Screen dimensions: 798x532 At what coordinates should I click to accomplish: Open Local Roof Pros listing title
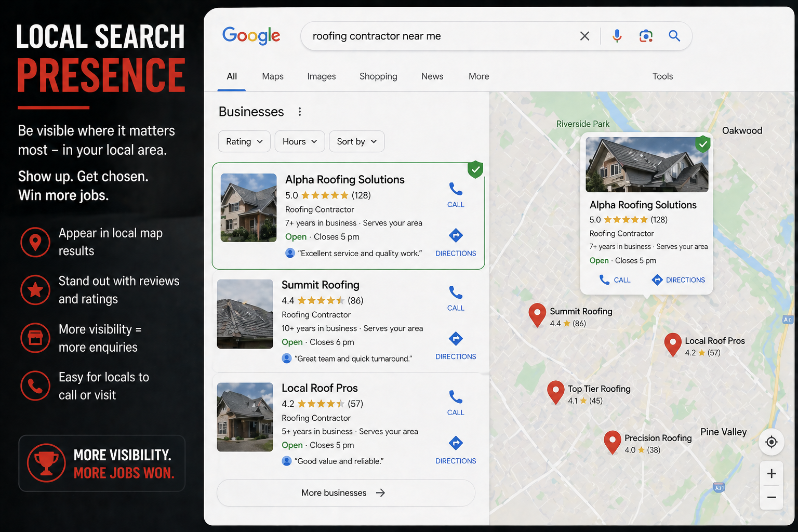[320, 388]
